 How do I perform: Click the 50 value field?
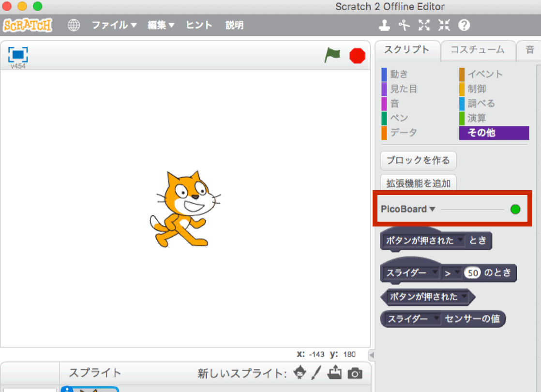[473, 273]
